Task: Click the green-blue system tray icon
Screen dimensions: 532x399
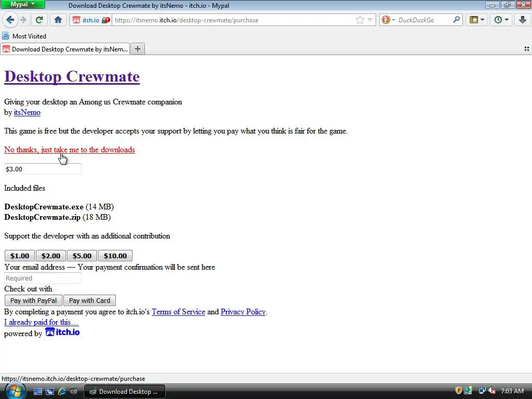Action: [x=468, y=391]
